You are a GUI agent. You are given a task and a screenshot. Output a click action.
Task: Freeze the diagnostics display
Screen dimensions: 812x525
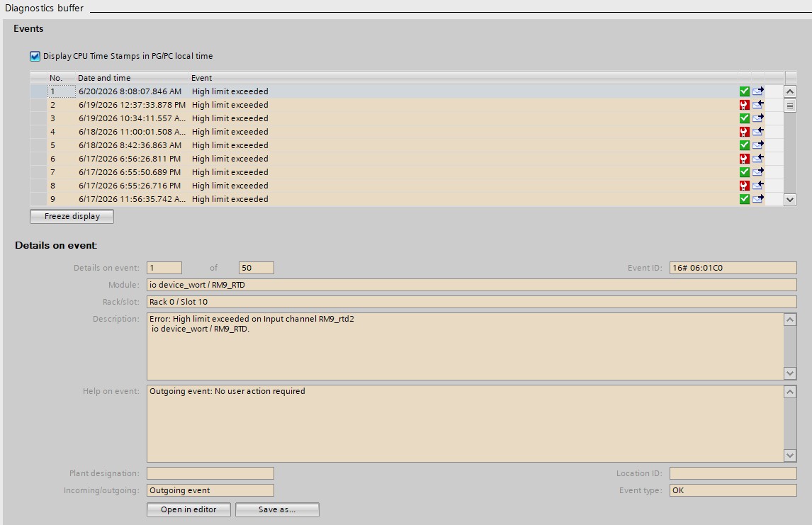[x=72, y=216]
